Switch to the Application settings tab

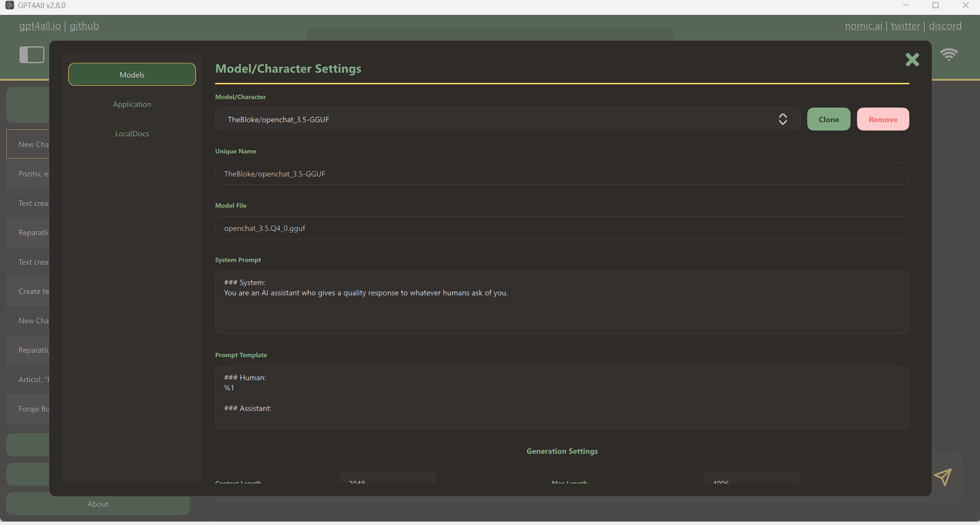(x=132, y=104)
